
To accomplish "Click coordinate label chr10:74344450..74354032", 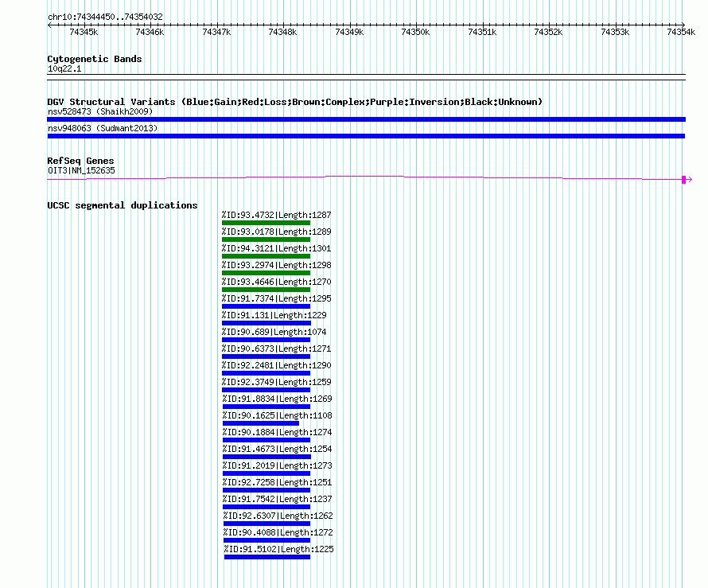I will pos(105,17).
